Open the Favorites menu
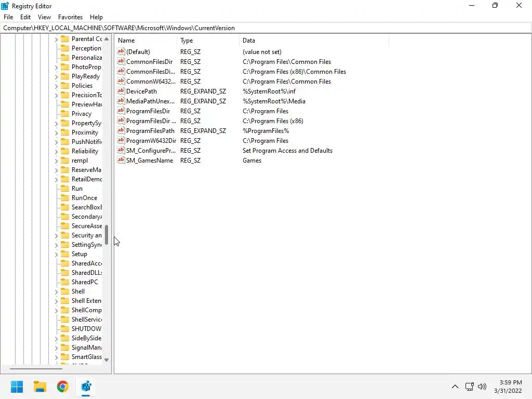 click(70, 17)
